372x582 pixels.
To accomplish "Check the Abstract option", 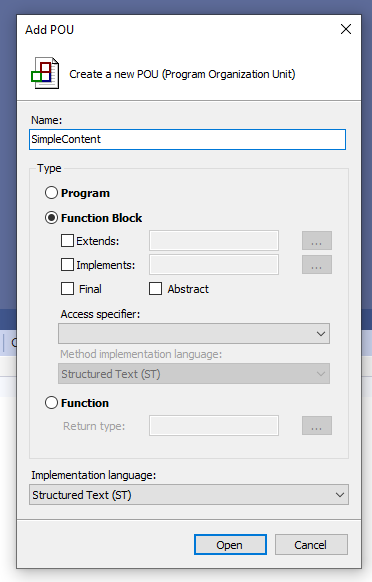I will click(155, 288).
